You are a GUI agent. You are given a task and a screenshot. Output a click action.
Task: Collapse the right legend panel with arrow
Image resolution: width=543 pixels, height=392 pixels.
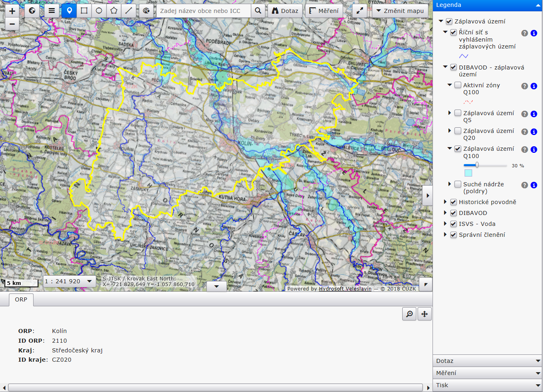tap(428, 196)
